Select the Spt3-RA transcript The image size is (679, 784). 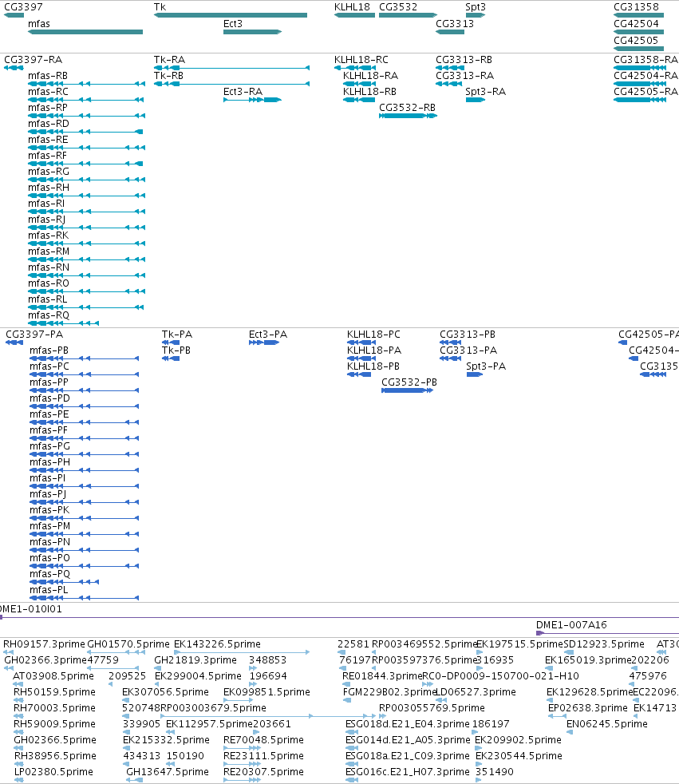click(x=476, y=100)
